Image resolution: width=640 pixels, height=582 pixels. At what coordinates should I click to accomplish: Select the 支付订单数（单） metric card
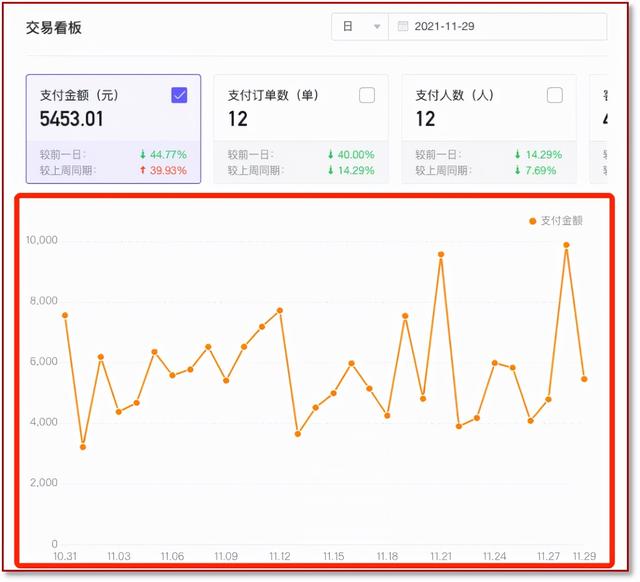click(x=301, y=129)
